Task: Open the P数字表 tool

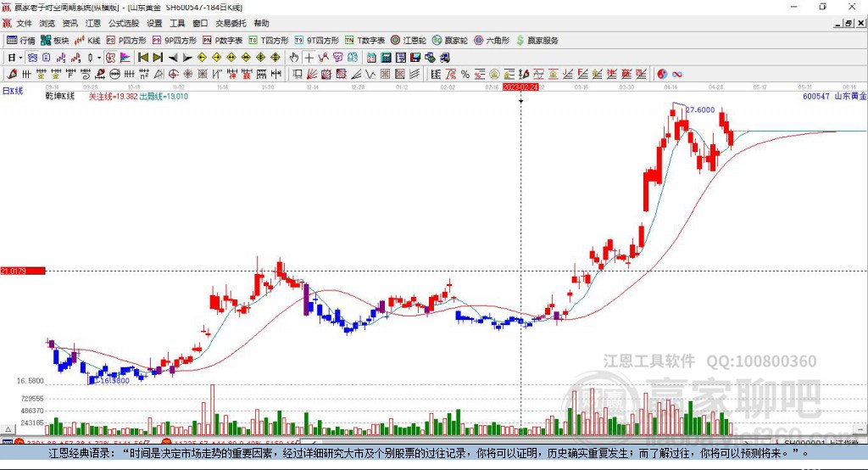Action: pyautogui.click(x=223, y=41)
